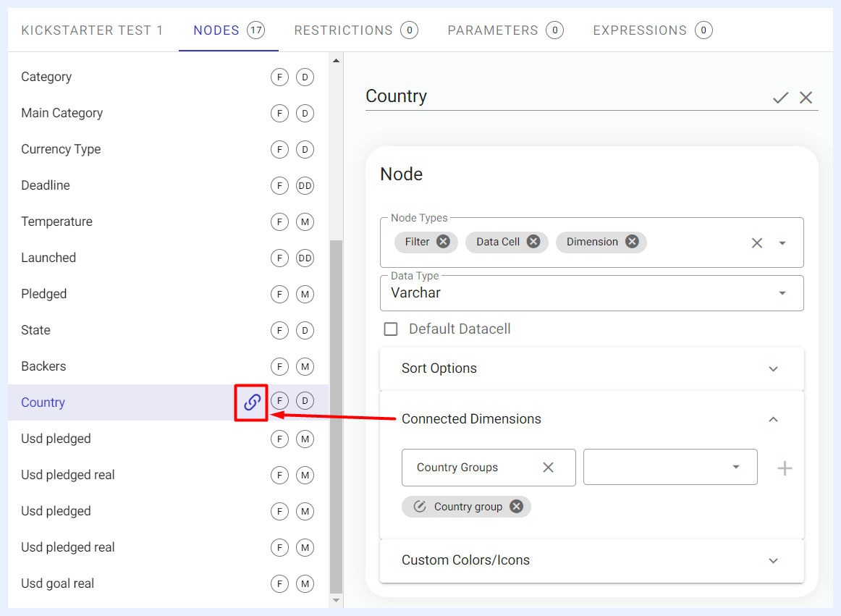The height and width of the screenshot is (616, 841).
Task: Click the F badge on the Pledged row
Action: (x=279, y=294)
